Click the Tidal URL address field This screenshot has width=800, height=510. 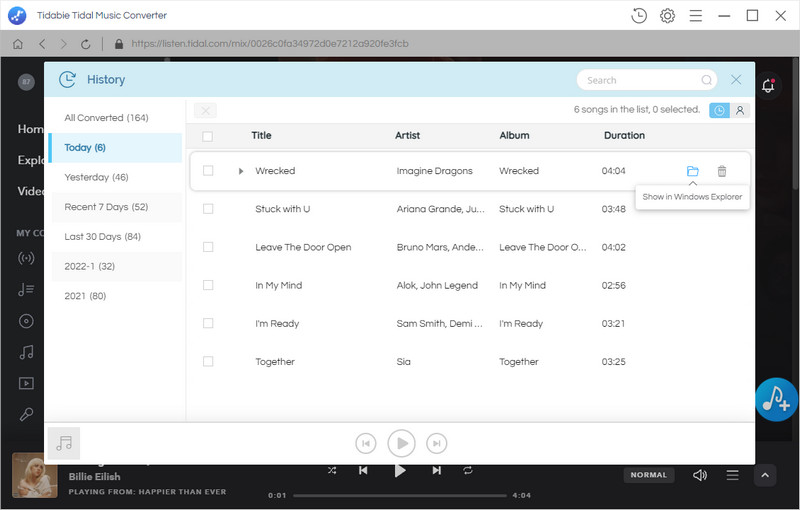(x=270, y=44)
